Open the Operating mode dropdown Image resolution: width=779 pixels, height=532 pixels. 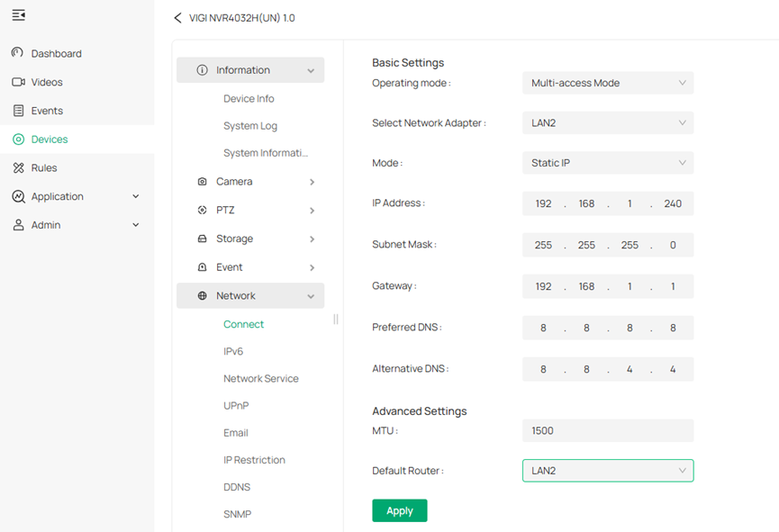pos(608,82)
